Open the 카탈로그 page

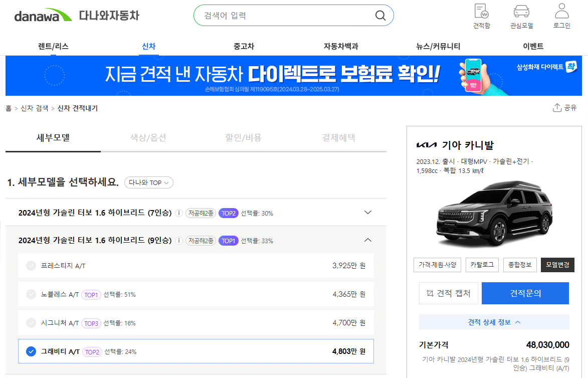[482, 264]
